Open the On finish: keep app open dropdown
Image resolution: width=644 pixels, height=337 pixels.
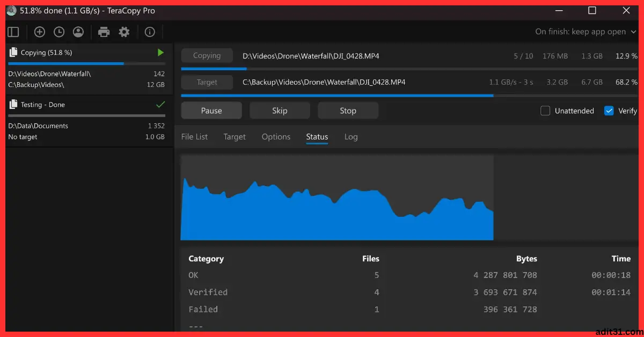[x=586, y=32]
